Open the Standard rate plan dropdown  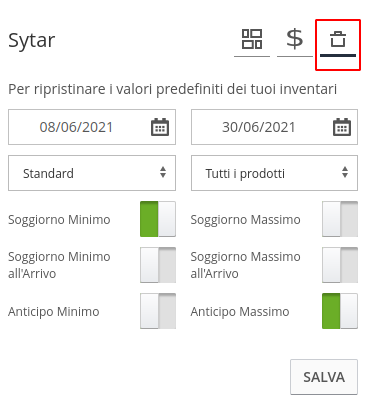point(92,173)
